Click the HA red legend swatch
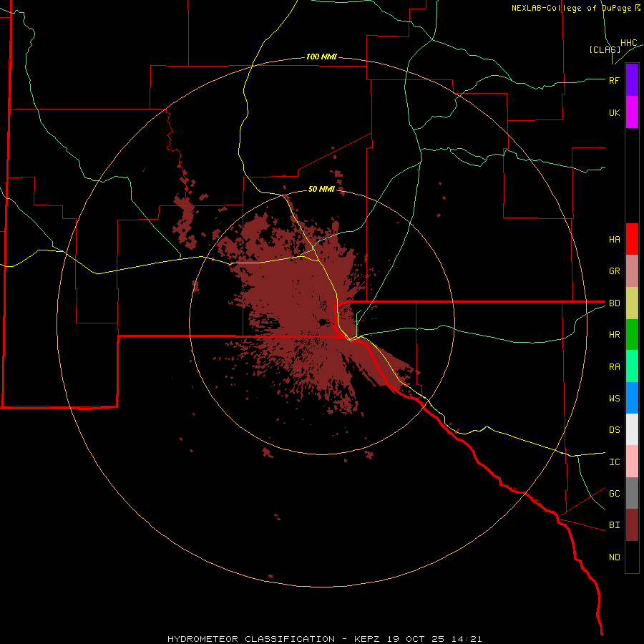Image resolution: width=644 pixels, height=644 pixels. (632, 239)
